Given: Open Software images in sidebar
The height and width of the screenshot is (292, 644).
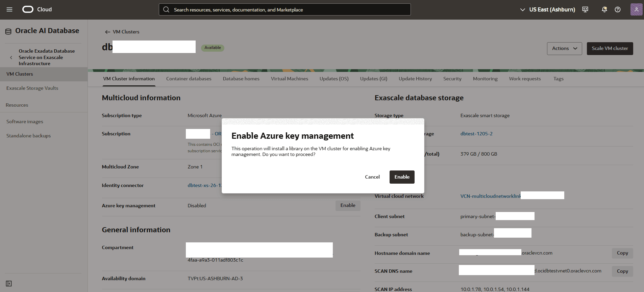Looking at the screenshot, I should [x=25, y=122].
